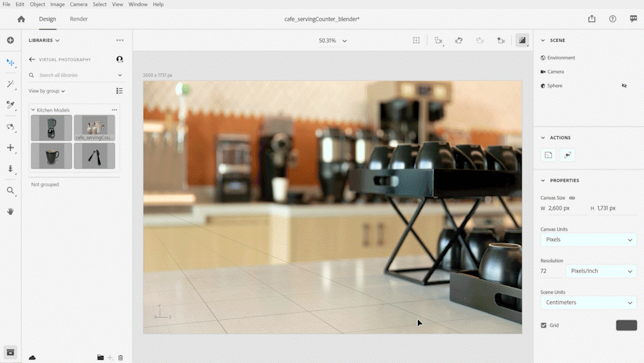Image resolution: width=644 pixels, height=363 pixels.
Task: Open the Canvas Units dropdown
Action: click(588, 240)
